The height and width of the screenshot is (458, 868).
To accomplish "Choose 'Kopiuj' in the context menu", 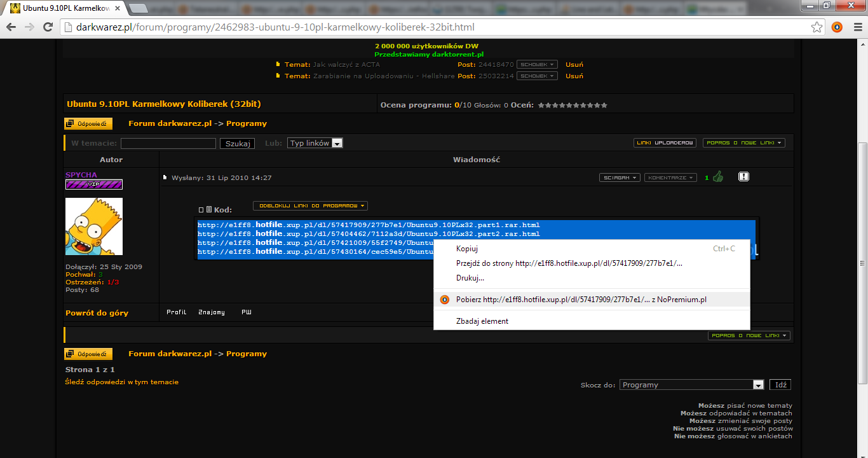I will [x=592, y=249].
